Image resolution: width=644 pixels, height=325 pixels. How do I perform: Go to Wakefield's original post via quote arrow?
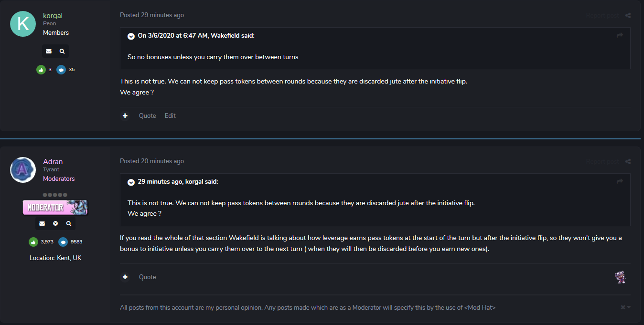620,35
